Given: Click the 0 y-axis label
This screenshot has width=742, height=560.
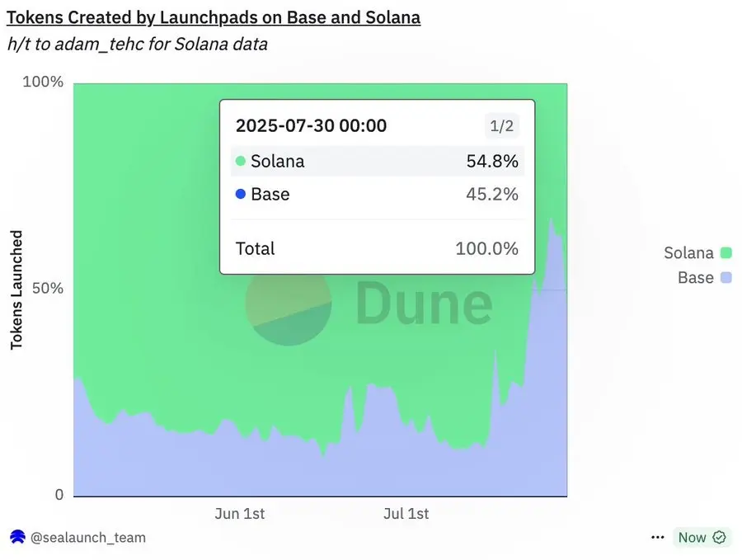Looking at the screenshot, I should [59, 495].
